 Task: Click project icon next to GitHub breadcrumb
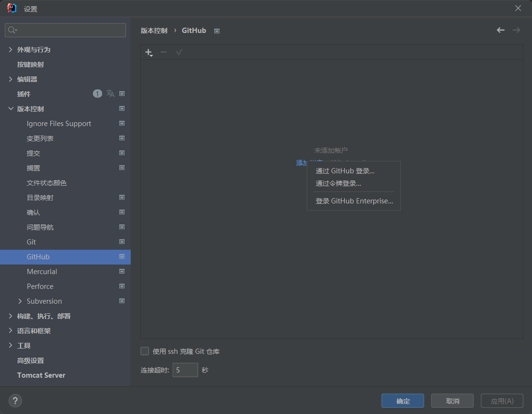tap(217, 31)
